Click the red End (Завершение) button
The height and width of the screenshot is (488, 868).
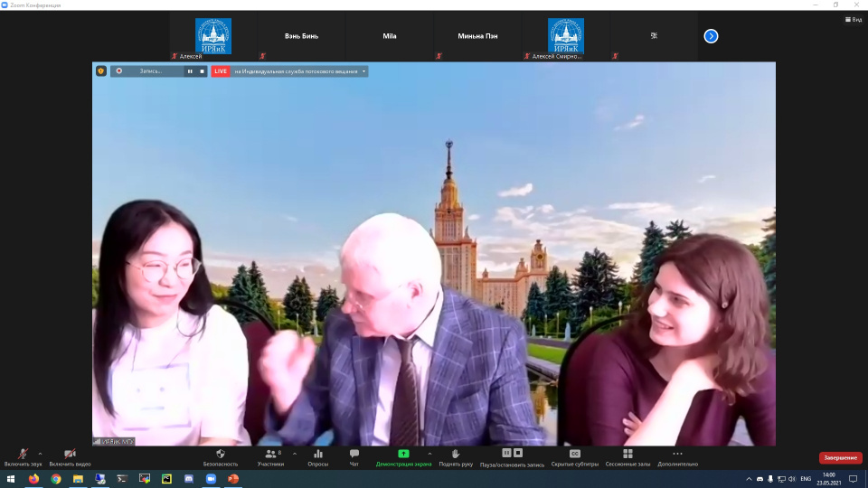click(840, 458)
